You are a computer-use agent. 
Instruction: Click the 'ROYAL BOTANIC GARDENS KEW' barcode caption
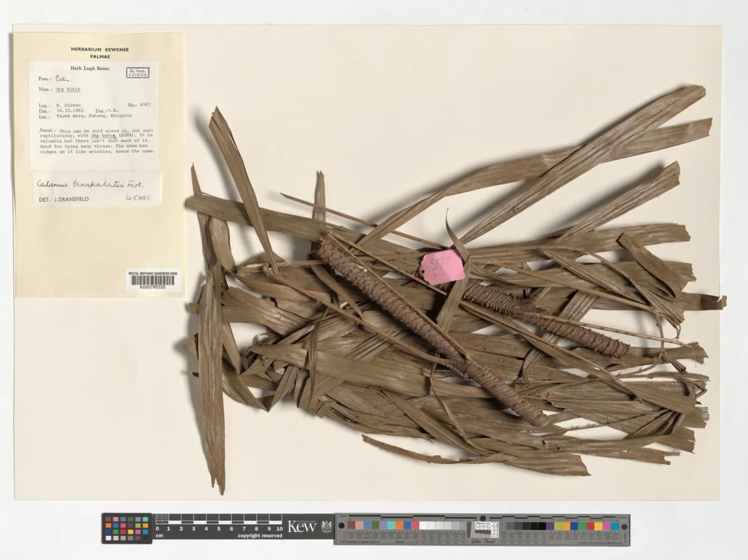click(153, 273)
